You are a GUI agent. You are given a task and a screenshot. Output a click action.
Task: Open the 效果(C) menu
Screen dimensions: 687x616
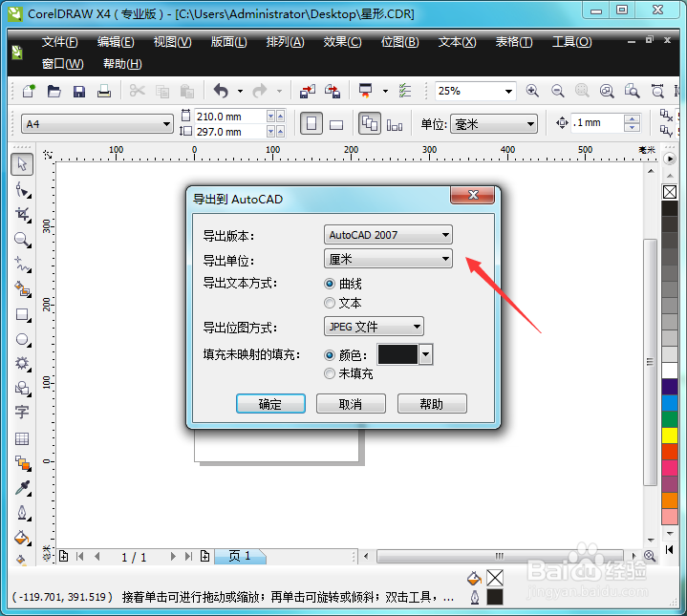(x=343, y=42)
